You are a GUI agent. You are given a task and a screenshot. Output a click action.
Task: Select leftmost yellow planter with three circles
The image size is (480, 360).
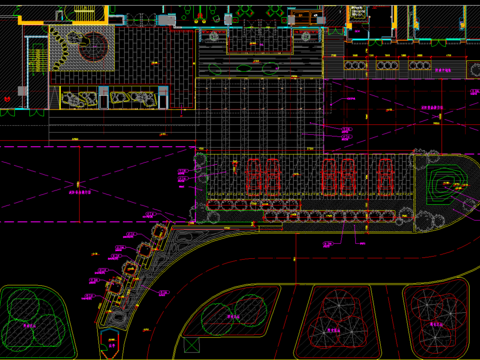point(355,65)
